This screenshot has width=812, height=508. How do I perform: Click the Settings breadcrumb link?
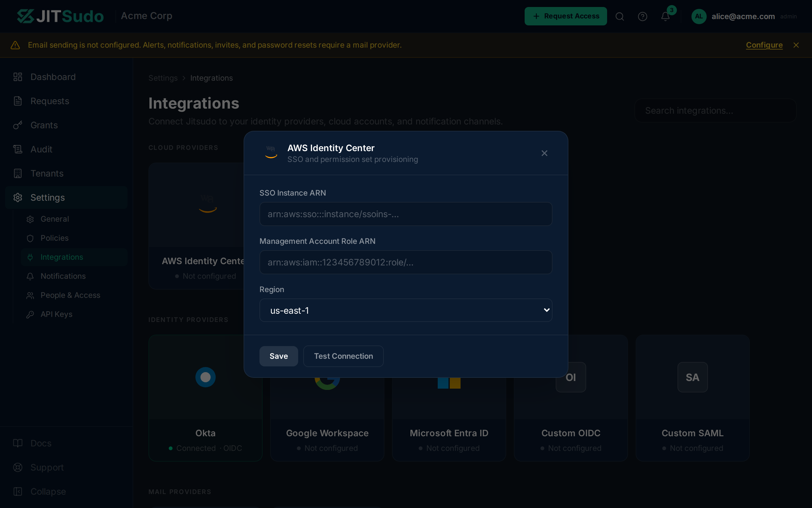click(163, 78)
